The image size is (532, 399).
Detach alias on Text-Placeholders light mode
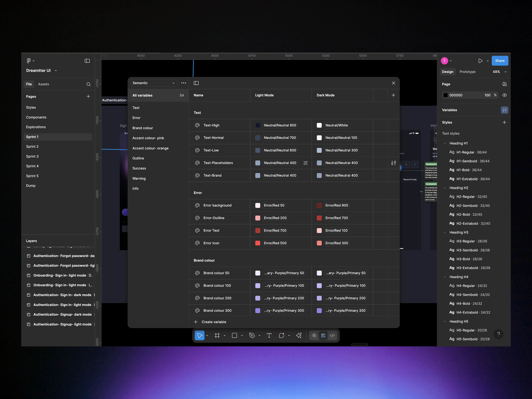point(305,163)
